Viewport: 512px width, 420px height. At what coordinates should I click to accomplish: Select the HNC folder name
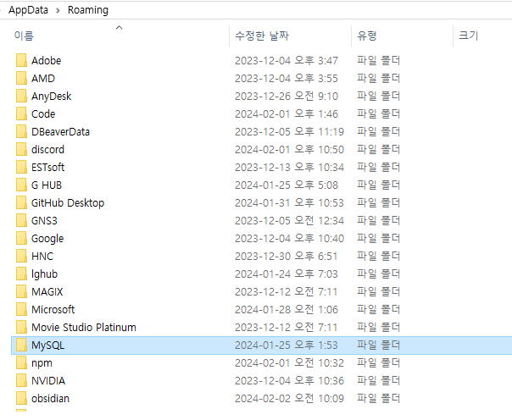click(42, 256)
